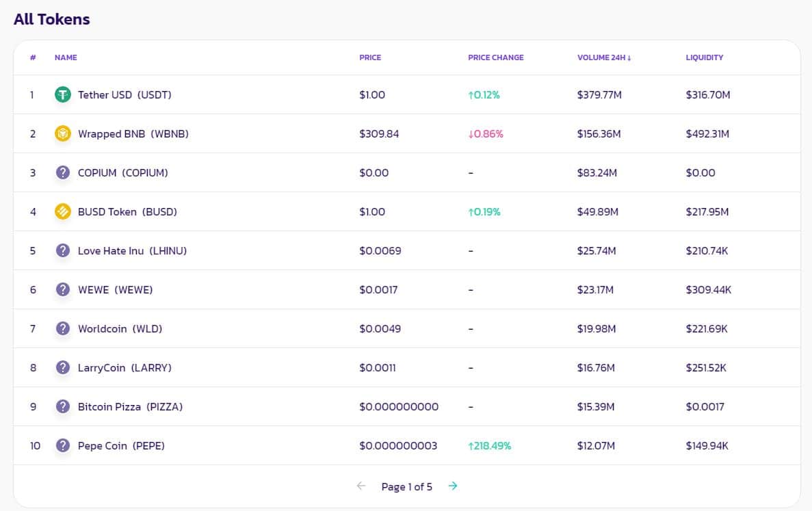
Task: Open the LarryCoin (LARRY) token
Action: (125, 367)
